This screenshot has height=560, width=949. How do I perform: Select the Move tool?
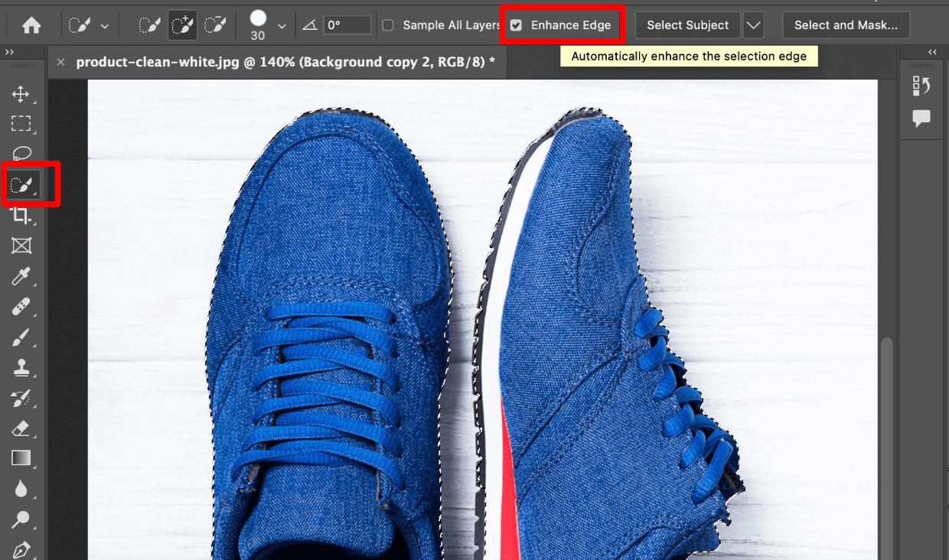coord(22,93)
